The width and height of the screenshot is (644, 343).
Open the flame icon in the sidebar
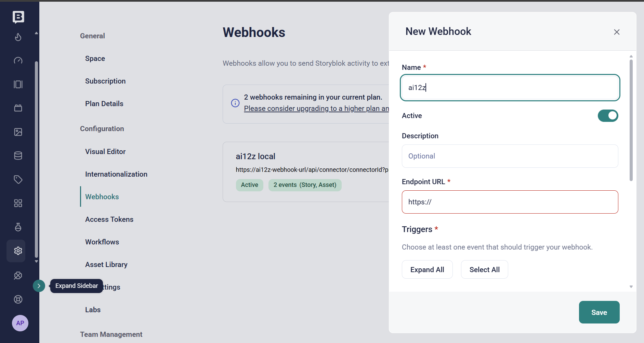(x=18, y=37)
